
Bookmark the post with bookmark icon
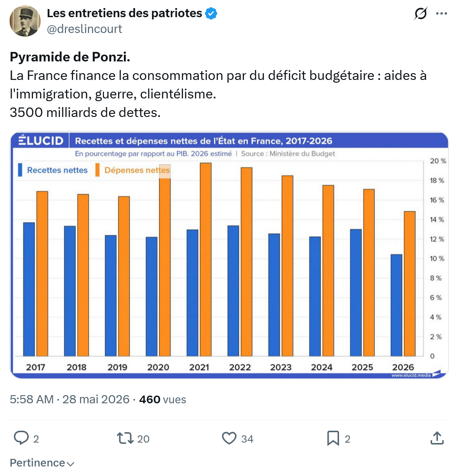[333, 439]
